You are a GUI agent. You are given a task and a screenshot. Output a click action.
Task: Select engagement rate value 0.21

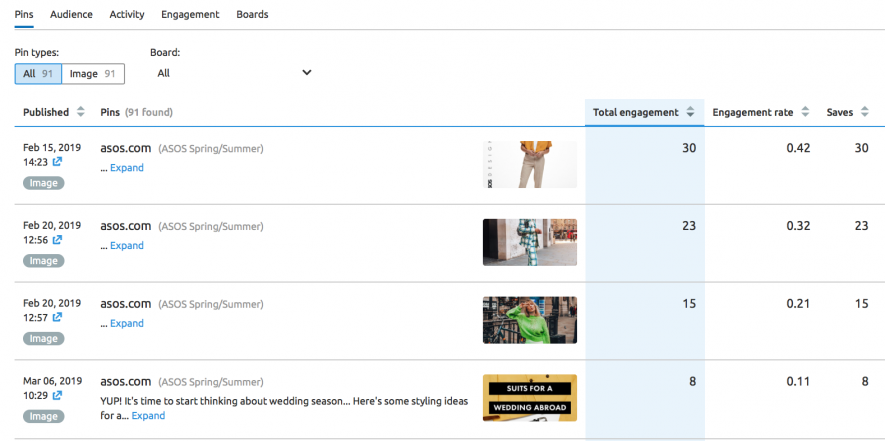(x=798, y=304)
